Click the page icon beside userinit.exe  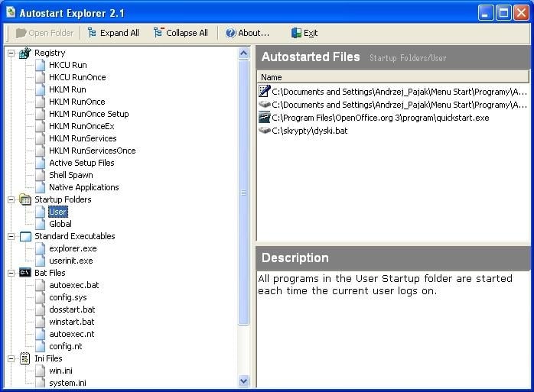(x=41, y=261)
